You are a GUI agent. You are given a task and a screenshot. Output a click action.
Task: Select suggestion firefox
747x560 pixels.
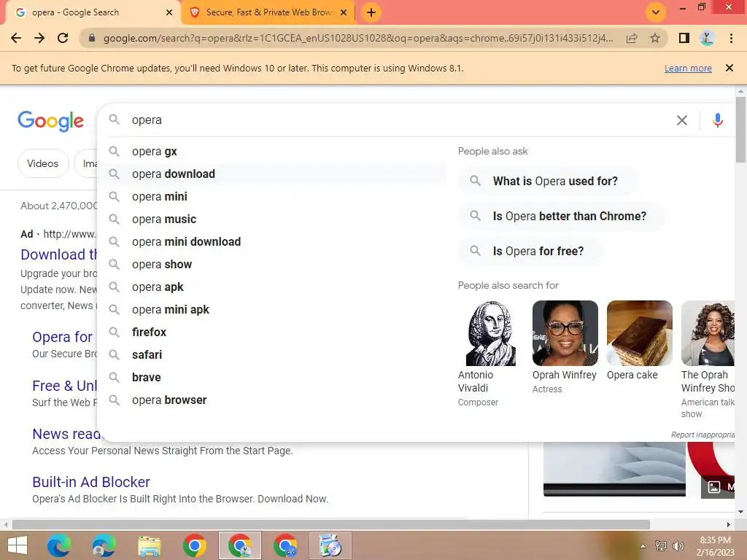[271, 332]
